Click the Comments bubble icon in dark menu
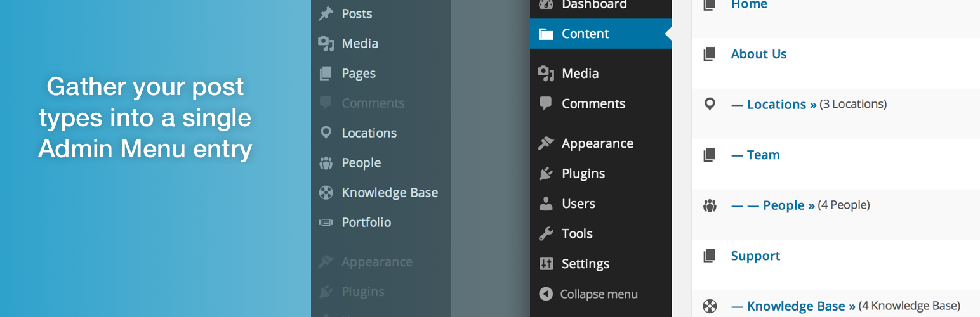This screenshot has height=317, width=980. point(546,103)
